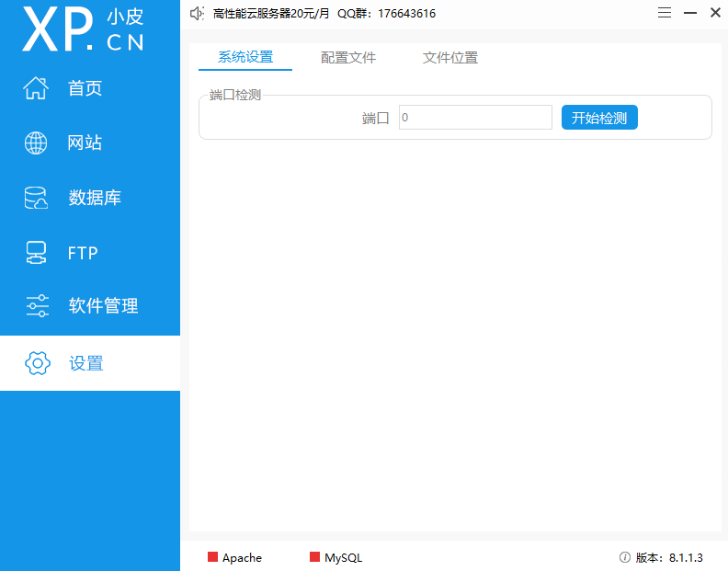Screen dimensions: 728x571
Task: Click the globe icon for 网站
Action: (x=36, y=143)
